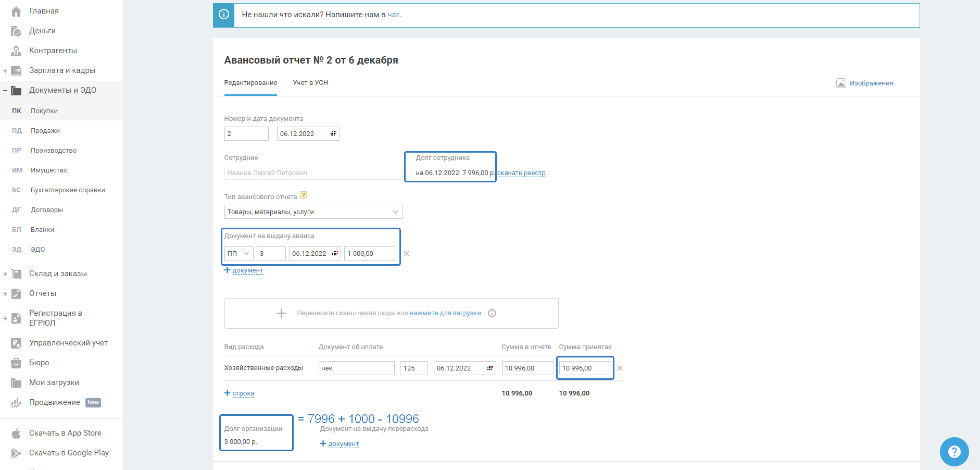Open the blue help chat bubble

[954, 452]
